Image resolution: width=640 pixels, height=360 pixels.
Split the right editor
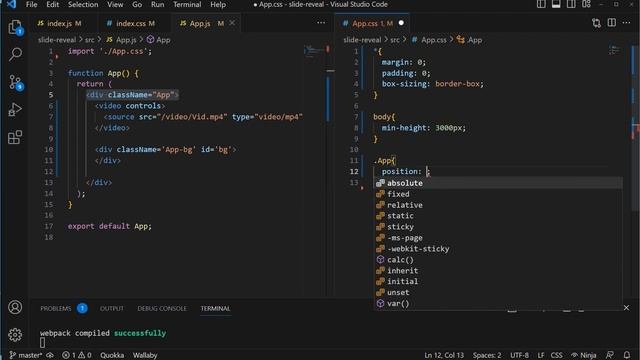(611, 23)
